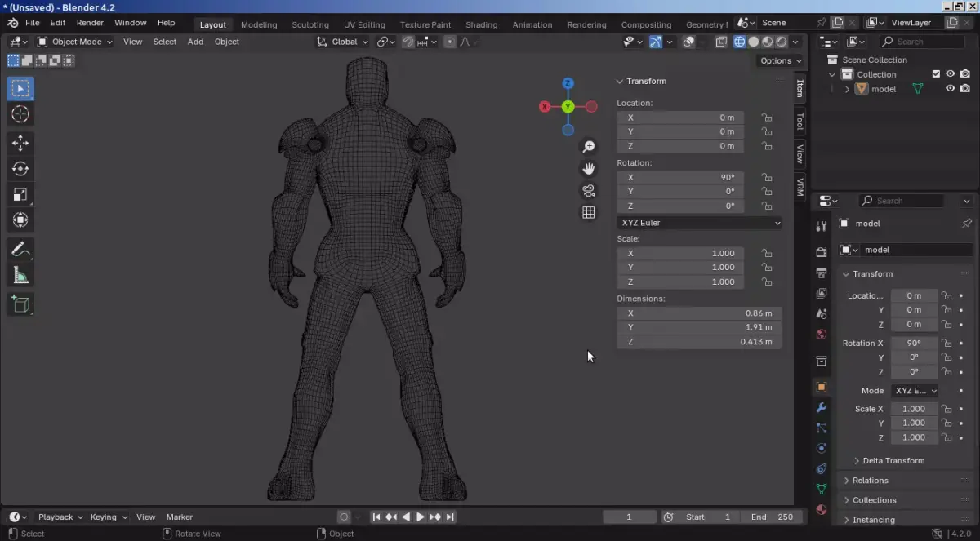Open the Modifiers wrench tab icon
980x541 pixels.
[822, 407]
